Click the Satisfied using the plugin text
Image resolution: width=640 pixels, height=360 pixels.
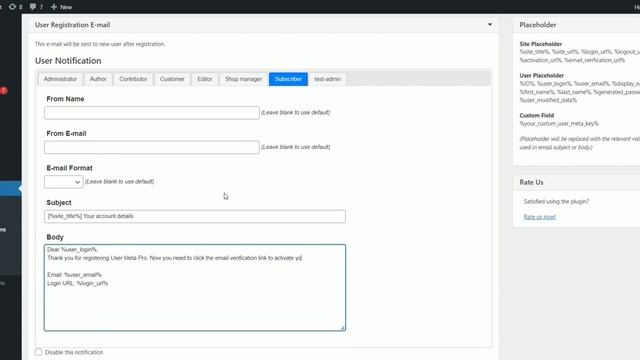point(556,202)
